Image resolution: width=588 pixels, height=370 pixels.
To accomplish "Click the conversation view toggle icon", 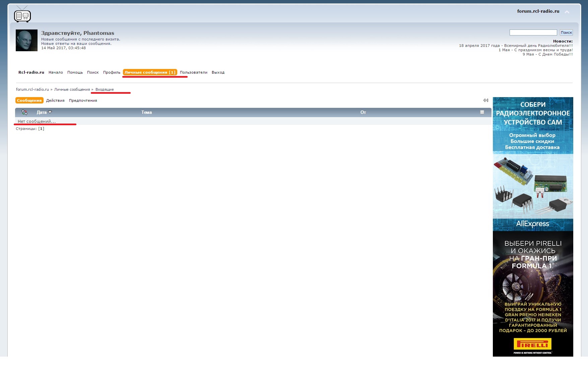I will pos(24,113).
